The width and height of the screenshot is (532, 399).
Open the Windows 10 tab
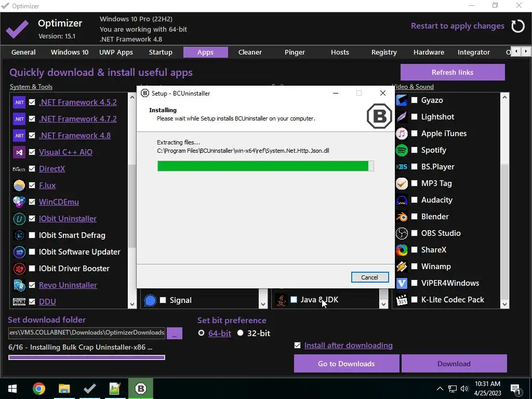pos(70,52)
